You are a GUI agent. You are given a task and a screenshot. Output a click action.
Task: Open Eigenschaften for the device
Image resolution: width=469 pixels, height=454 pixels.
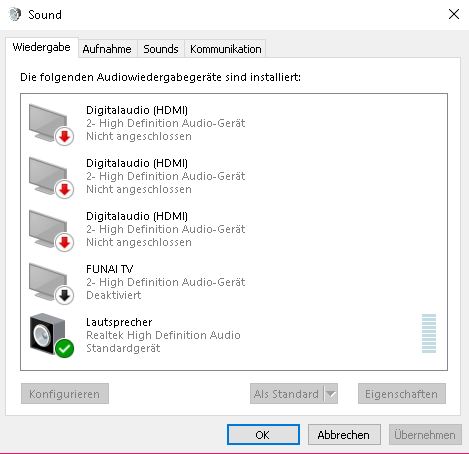pyautogui.click(x=402, y=394)
